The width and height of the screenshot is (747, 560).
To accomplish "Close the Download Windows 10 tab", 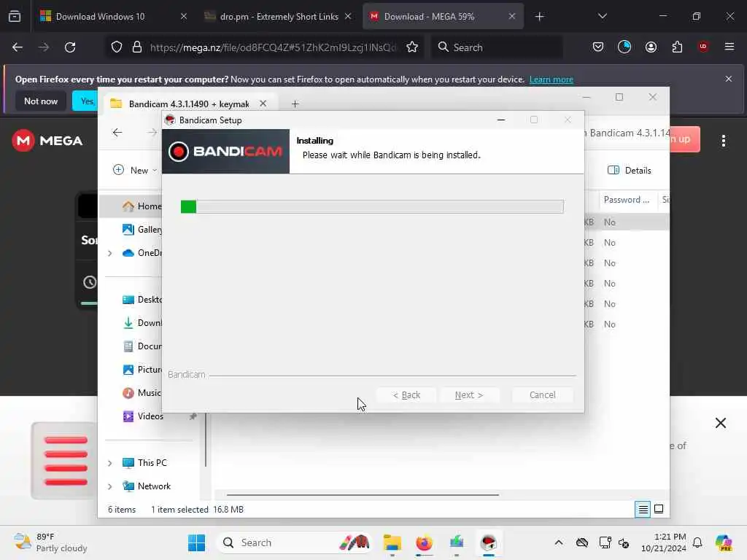I will 184,16.
